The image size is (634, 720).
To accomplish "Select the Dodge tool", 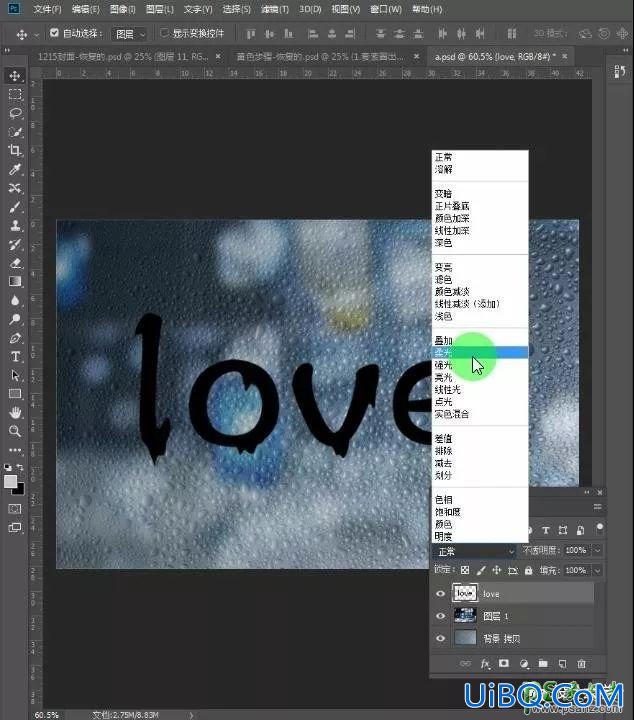I will point(15,319).
